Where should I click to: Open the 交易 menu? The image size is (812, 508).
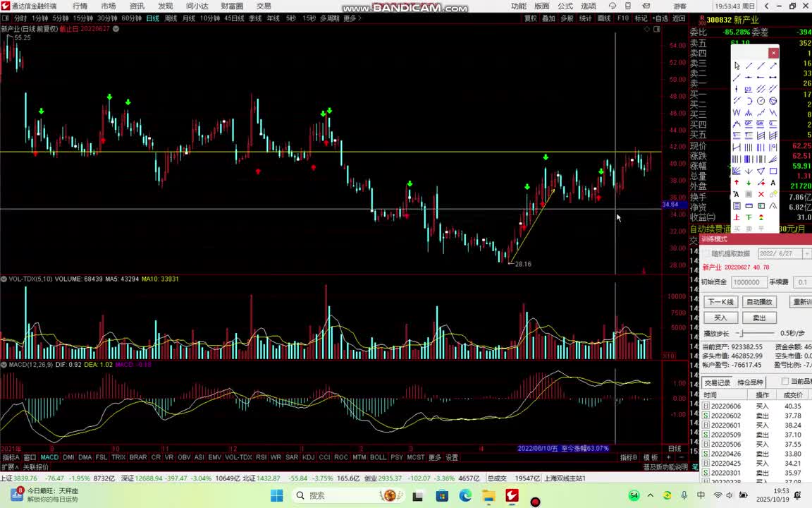[264, 6]
